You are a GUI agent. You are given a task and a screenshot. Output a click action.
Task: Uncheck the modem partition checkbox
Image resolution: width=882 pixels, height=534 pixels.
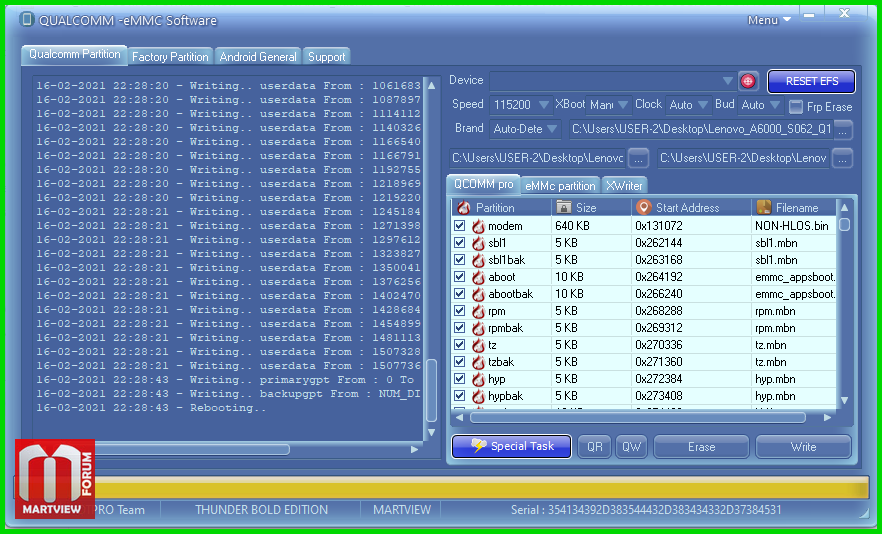460,226
